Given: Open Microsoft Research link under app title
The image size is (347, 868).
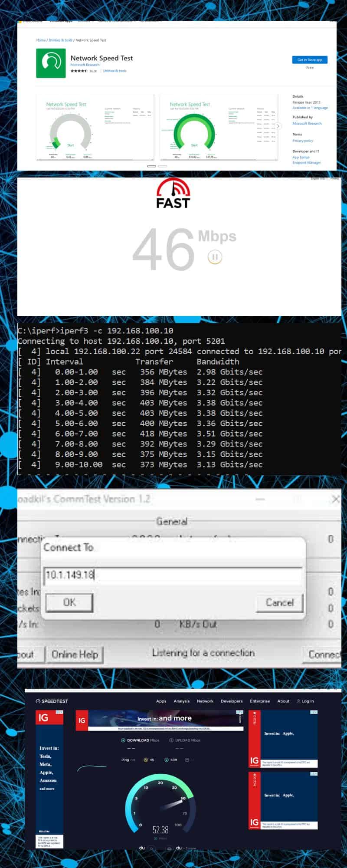Looking at the screenshot, I should [85, 65].
